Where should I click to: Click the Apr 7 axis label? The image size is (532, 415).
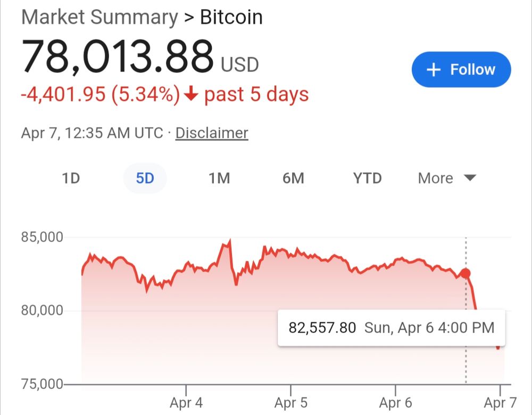(498, 403)
